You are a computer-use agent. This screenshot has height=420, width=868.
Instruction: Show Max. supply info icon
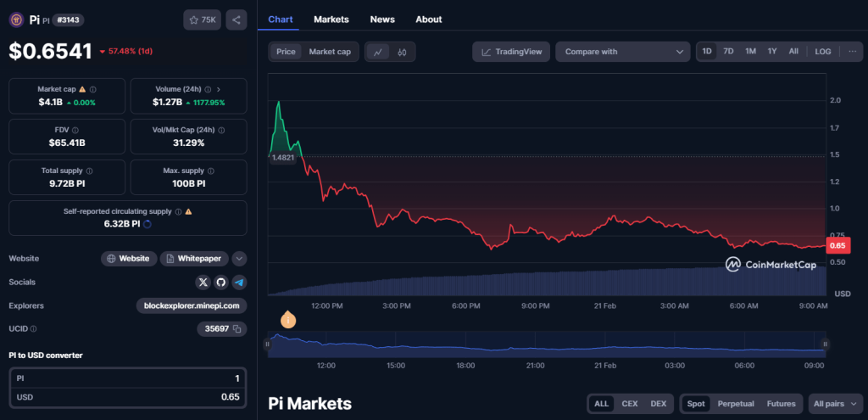click(210, 171)
